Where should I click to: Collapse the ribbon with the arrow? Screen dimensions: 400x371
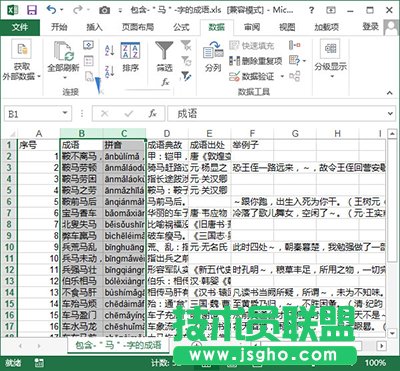point(389,93)
